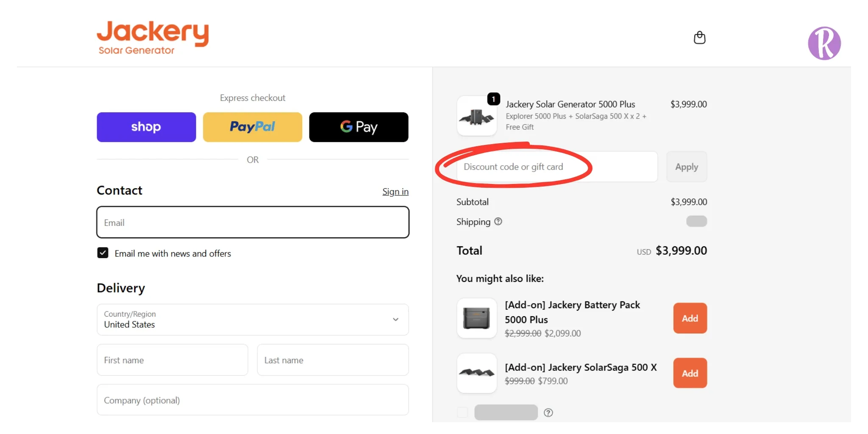Tick the checkbox below the add-on list
Viewport: 868px width, 434px height.
pyautogui.click(x=462, y=412)
